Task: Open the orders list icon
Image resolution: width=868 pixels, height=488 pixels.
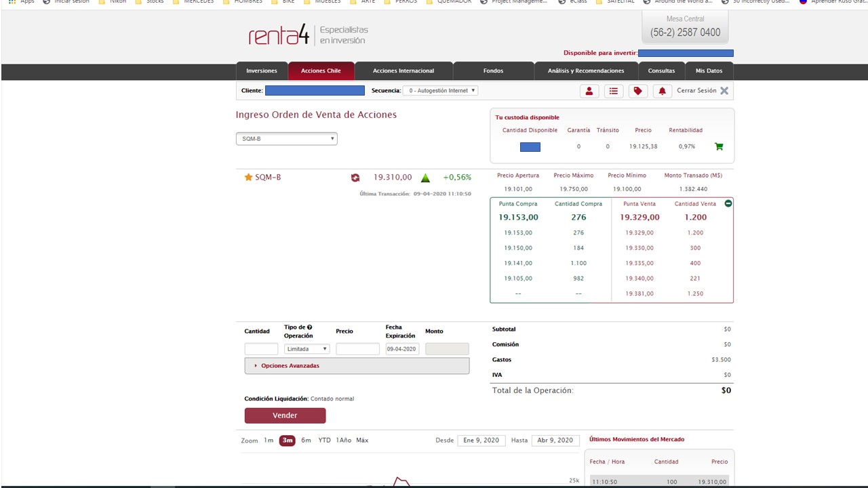Action: coord(614,91)
